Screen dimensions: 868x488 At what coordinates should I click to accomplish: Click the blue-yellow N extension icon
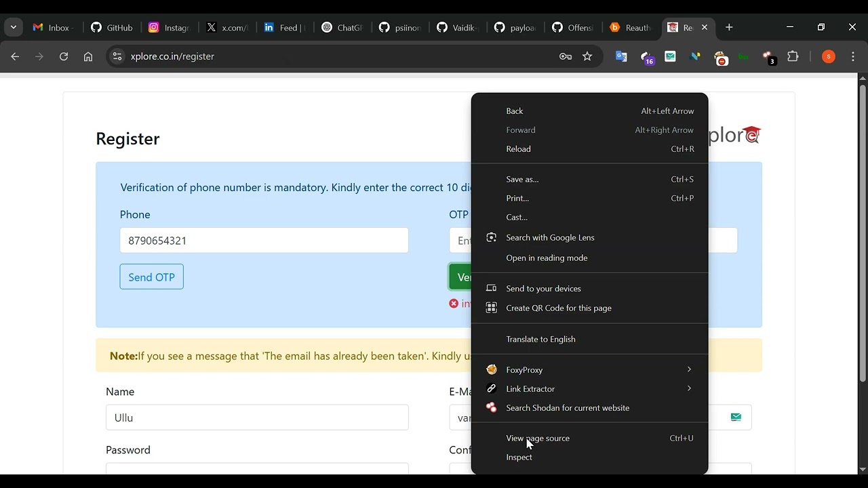tap(695, 57)
